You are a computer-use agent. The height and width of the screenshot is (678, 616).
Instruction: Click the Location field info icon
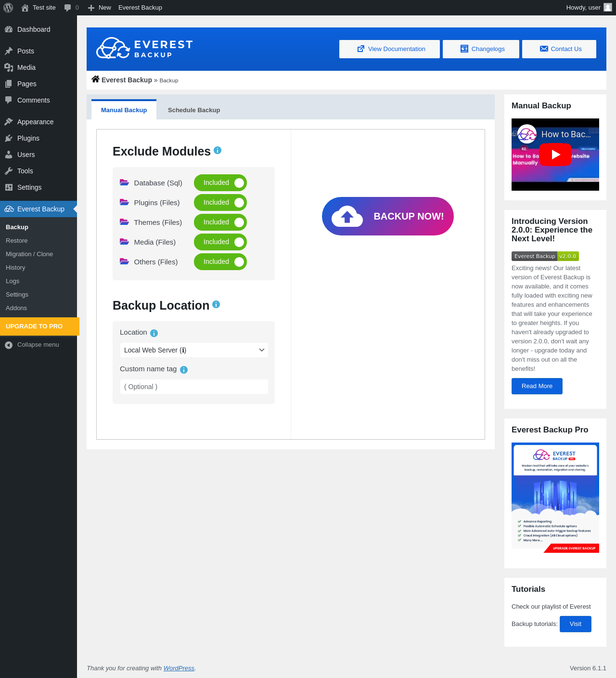[x=154, y=333]
